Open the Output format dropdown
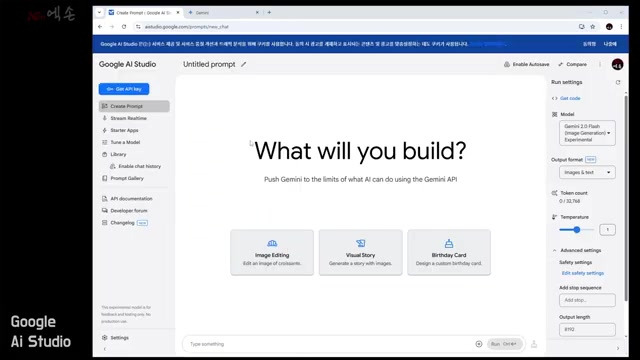This screenshot has height=360, width=640. [587, 172]
